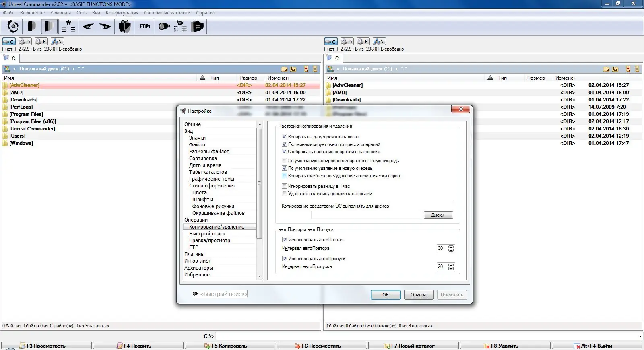
Task: Click the toolbar icon right of flashlight
Action: click(x=181, y=27)
